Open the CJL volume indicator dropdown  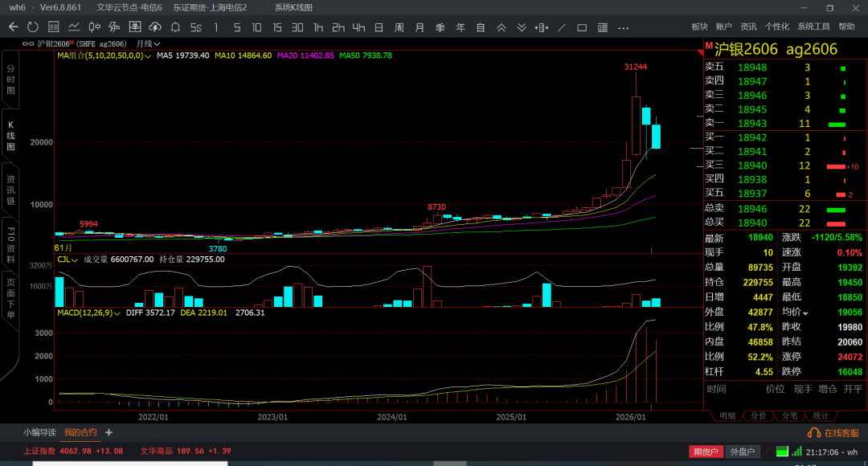[x=68, y=260]
